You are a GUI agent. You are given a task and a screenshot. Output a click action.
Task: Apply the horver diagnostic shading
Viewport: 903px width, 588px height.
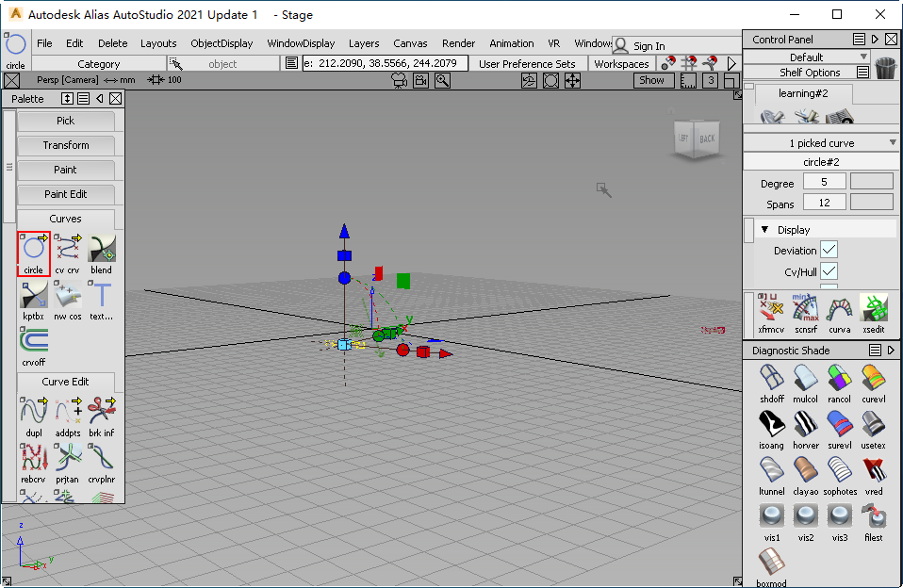pos(805,430)
